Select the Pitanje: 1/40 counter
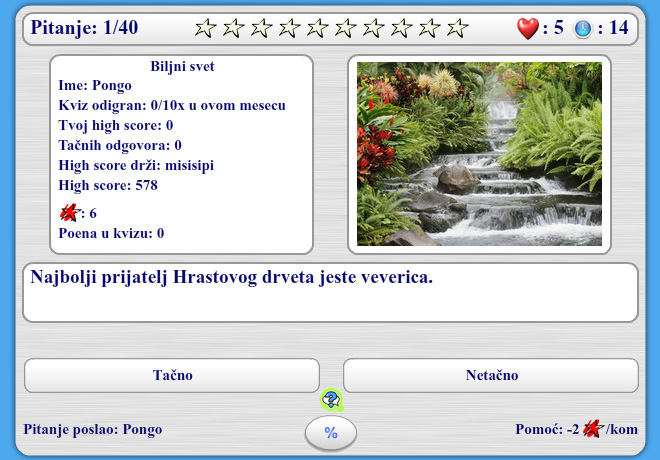The height and width of the screenshot is (460, 660). coord(85,28)
